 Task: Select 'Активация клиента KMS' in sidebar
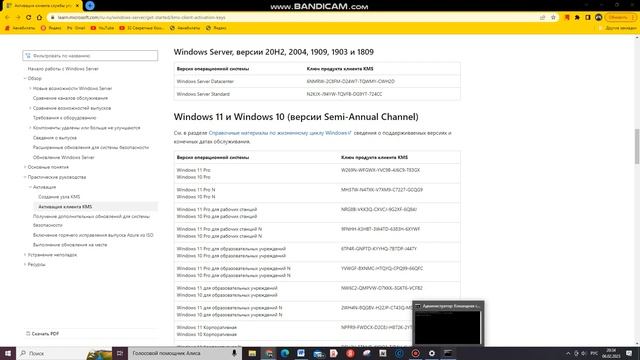pos(65,207)
